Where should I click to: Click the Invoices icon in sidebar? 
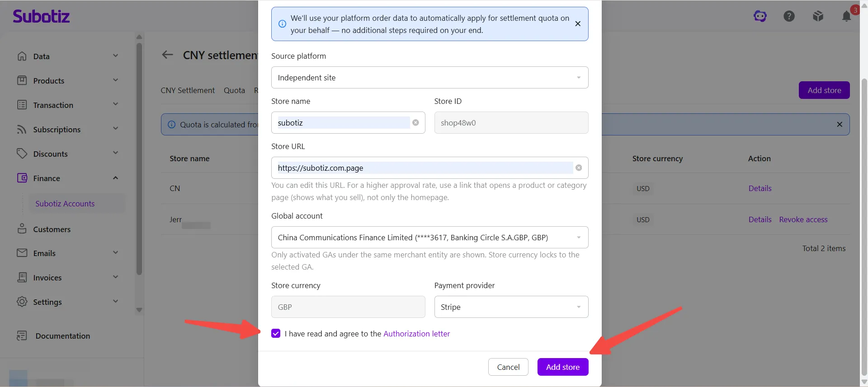tap(22, 277)
